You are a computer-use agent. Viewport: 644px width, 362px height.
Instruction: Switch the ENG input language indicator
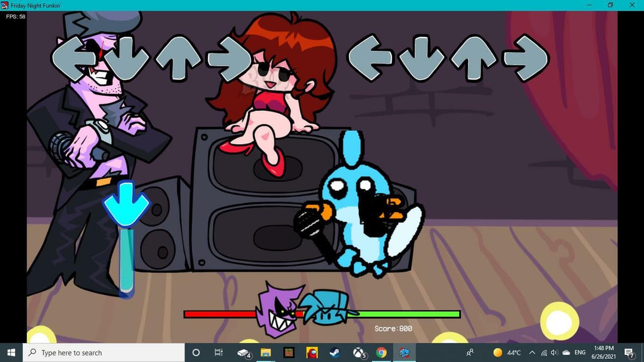tap(580, 352)
